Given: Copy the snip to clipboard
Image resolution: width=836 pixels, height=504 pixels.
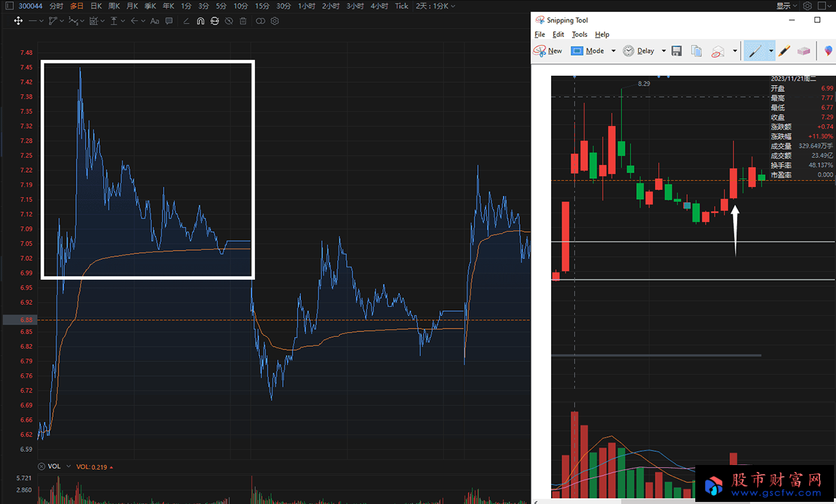Looking at the screenshot, I should coord(697,51).
